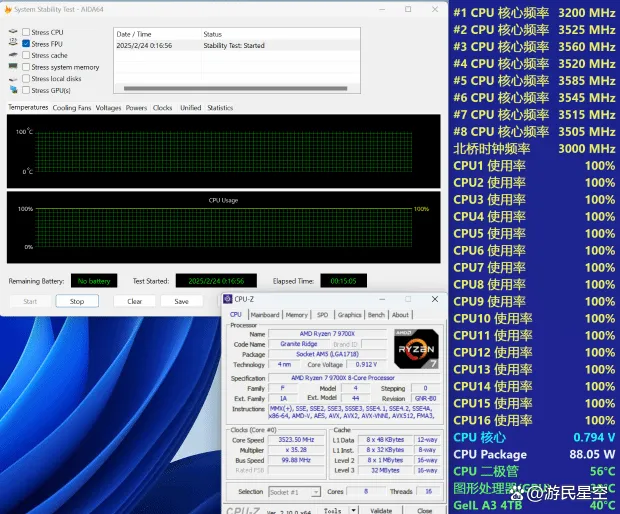Open the Clocks tab in AIDA64
620x514 pixels.
pos(163,108)
